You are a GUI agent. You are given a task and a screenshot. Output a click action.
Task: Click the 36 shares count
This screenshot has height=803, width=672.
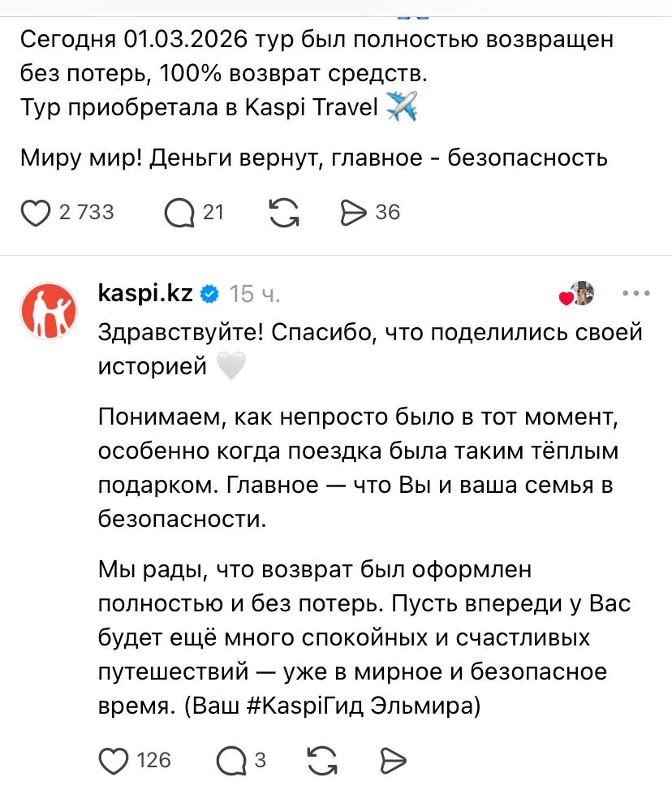pyautogui.click(x=388, y=213)
